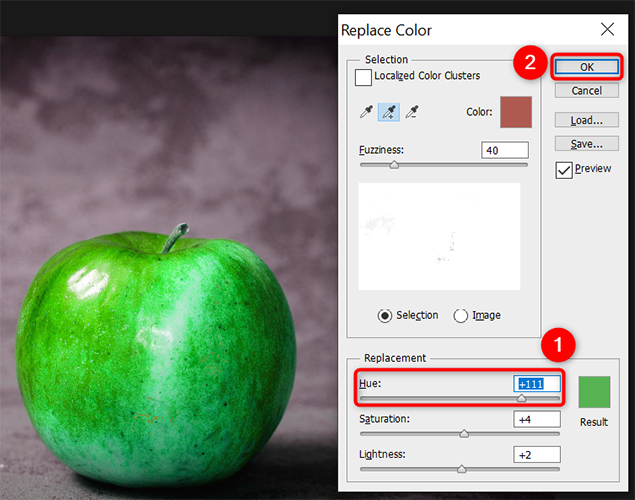Choose the Image radio button
Image resolution: width=635 pixels, height=500 pixels.
pos(460,315)
